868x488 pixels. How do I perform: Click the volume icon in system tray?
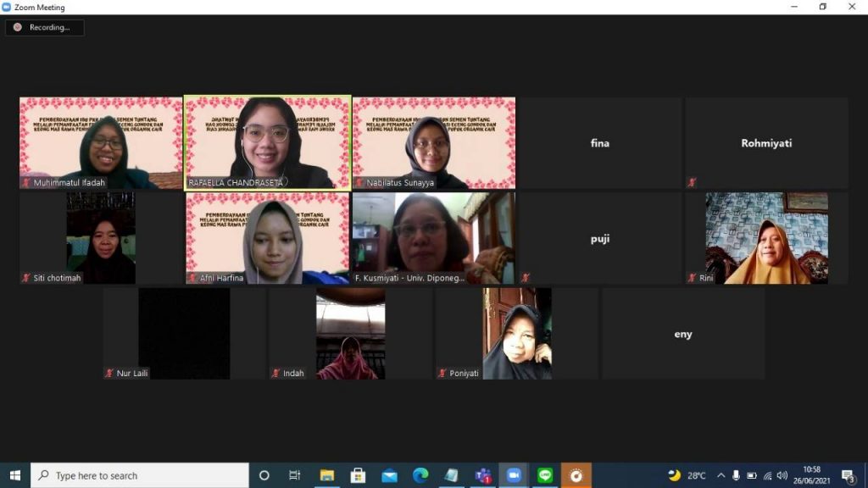coord(782,475)
